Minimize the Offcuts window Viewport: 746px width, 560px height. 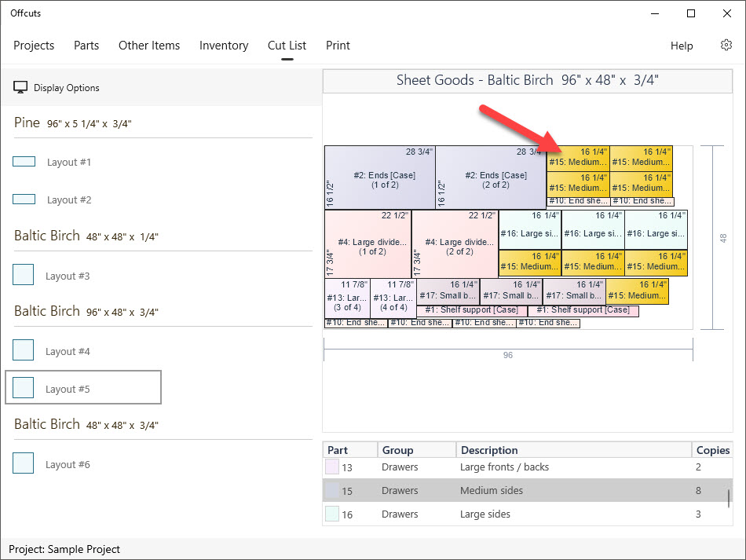coord(655,13)
